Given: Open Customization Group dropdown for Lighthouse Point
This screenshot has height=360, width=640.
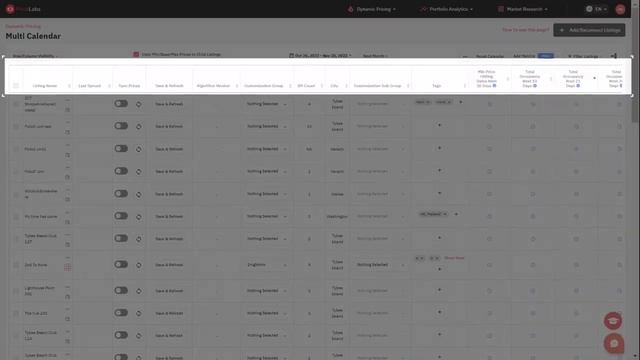Looking at the screenshot, I should pos(267,291).
